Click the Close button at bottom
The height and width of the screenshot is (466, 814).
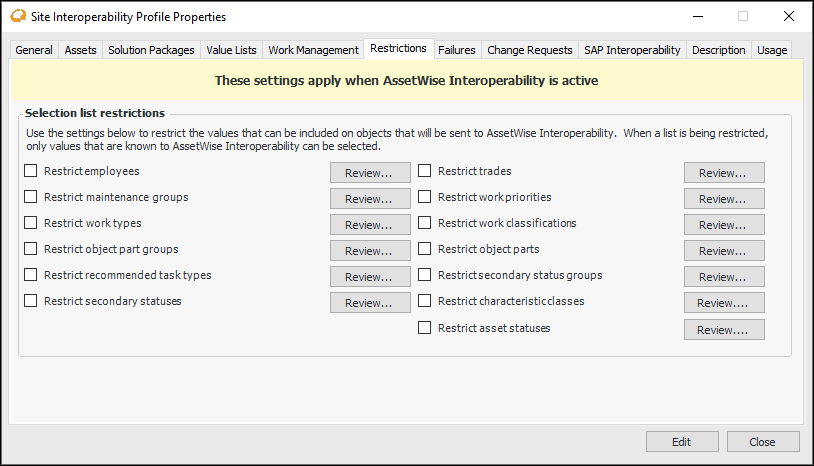(762, 442)
